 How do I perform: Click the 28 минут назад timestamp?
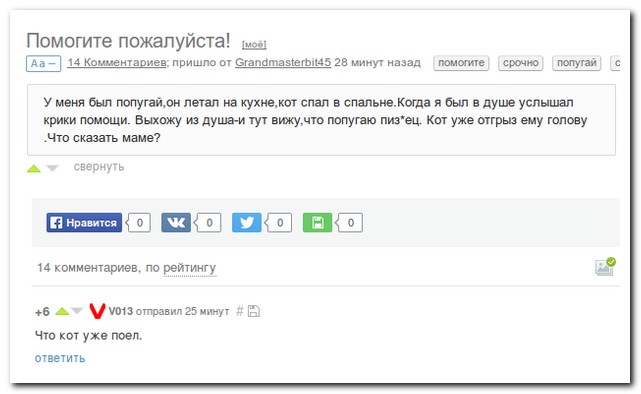(377, 63)
